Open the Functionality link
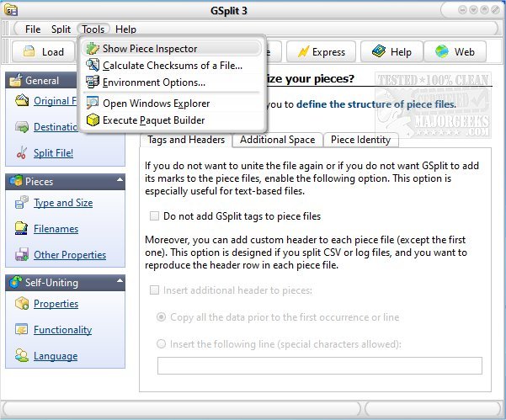Viewport: 506px width, 420px height. pyautogui.click(x=62, y=330)
